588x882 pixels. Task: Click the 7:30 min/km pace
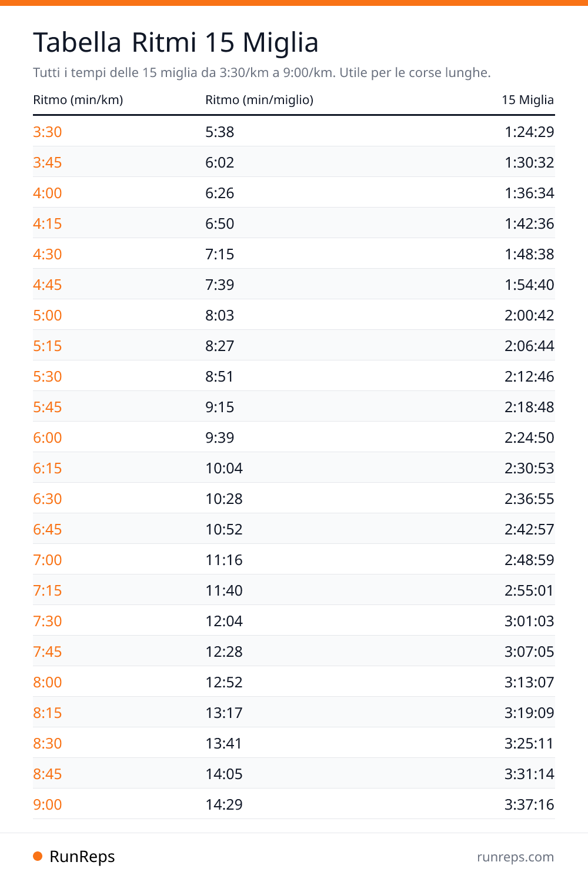[48, 621]
